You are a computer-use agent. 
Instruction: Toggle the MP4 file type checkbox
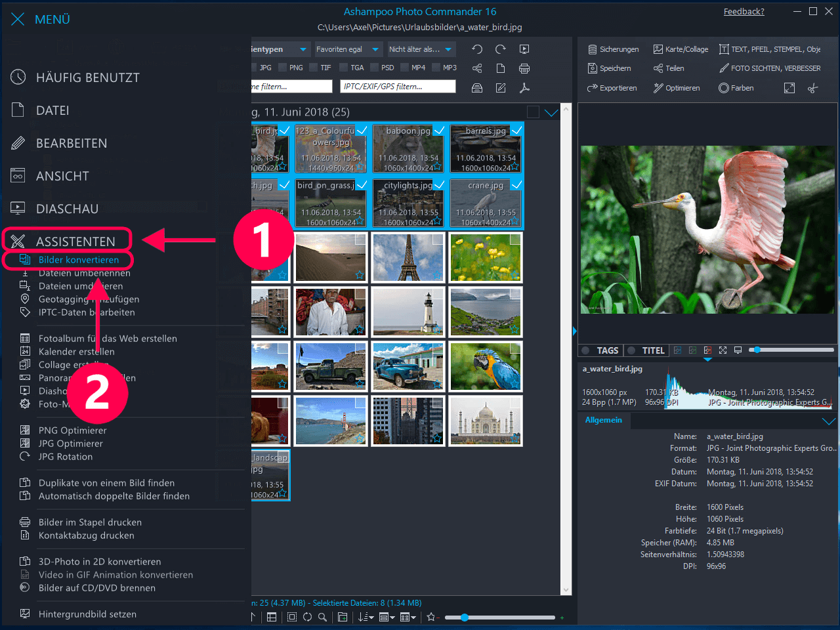[405, 68]
